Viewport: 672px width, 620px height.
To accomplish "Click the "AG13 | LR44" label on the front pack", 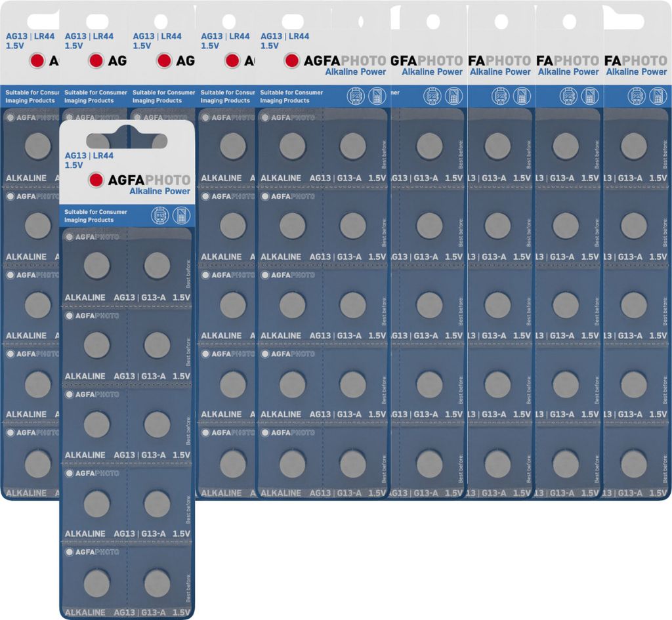I will 89,156.
